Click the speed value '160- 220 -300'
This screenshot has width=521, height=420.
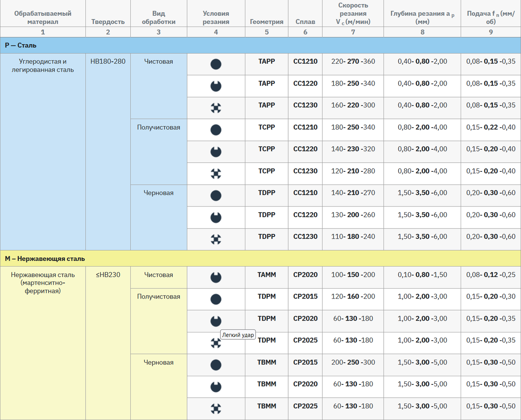click(353, 105)
